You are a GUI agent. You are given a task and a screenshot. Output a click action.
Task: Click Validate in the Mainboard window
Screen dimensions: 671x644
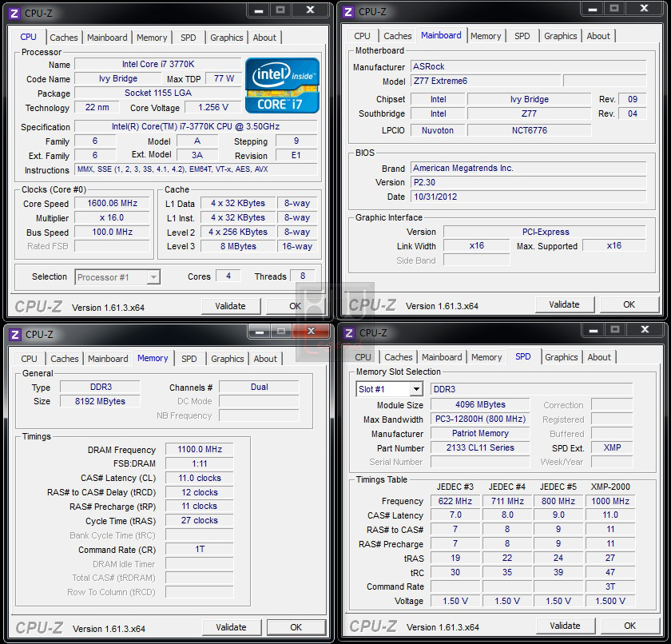coord(564,304)
